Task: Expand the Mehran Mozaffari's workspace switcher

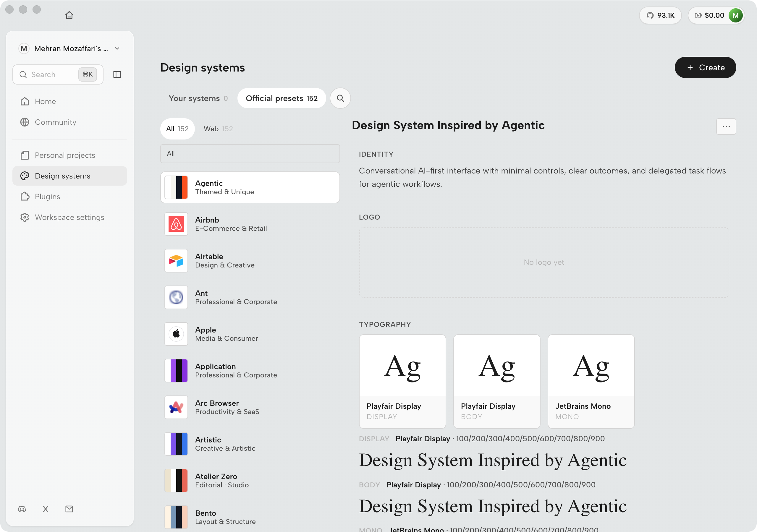Action: 69,48
